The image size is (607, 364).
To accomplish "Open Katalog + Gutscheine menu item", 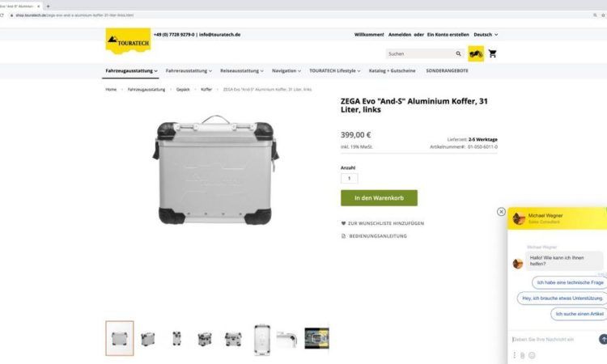I will (393, 71).
